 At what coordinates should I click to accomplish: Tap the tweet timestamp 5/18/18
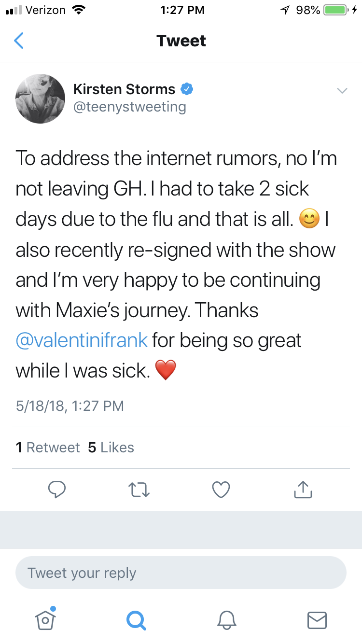tap(70, 406)
